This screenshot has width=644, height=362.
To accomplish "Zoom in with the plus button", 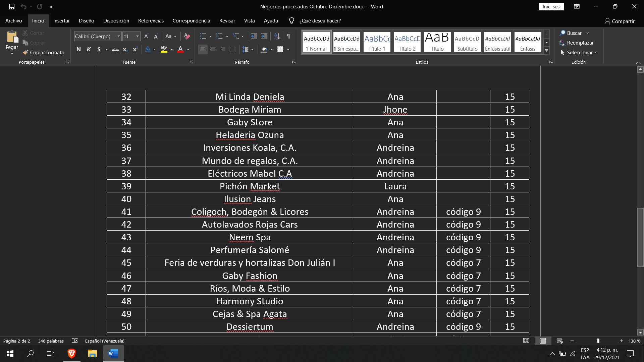I will [x=621, y=341].
